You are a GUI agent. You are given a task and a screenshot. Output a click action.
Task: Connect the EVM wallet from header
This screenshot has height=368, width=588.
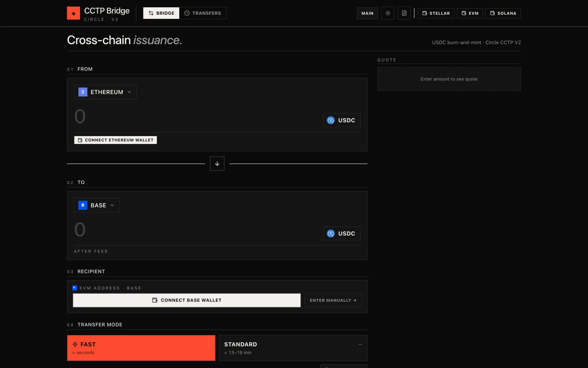(470, 13)
